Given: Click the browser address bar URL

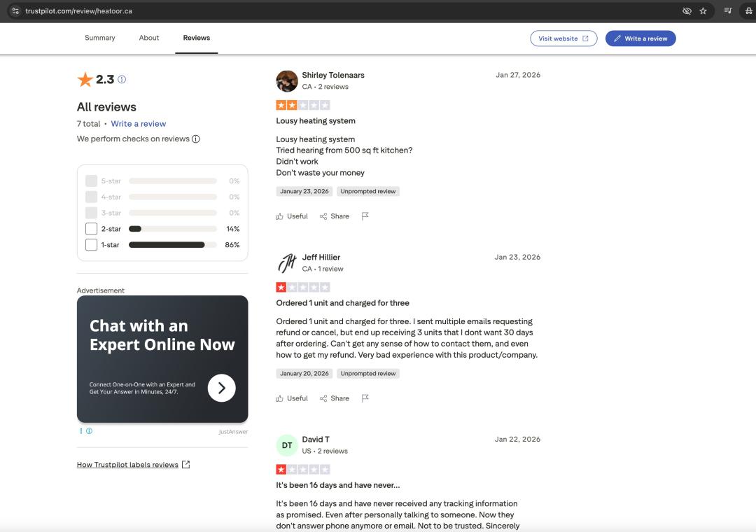Looking at the screenshot, I should click(x=78, y=10).
